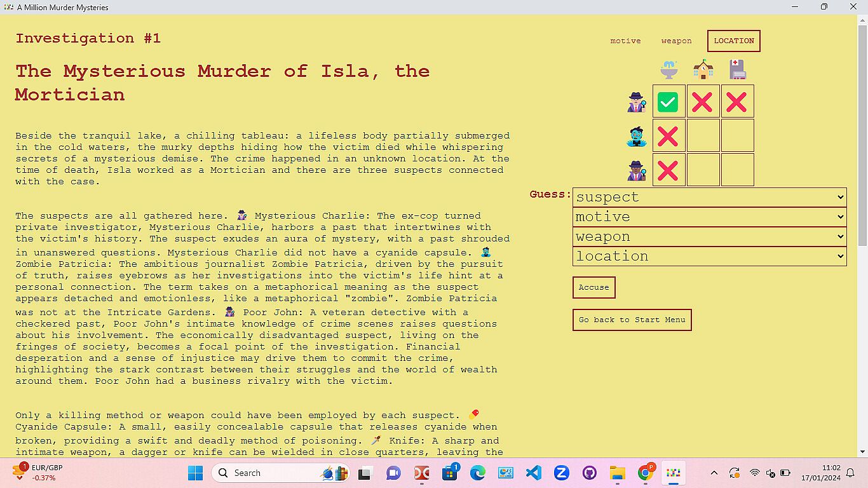Click the emoji before 'Mysterious Charlie:' in the story
The image size is (868, 488).
241,215
